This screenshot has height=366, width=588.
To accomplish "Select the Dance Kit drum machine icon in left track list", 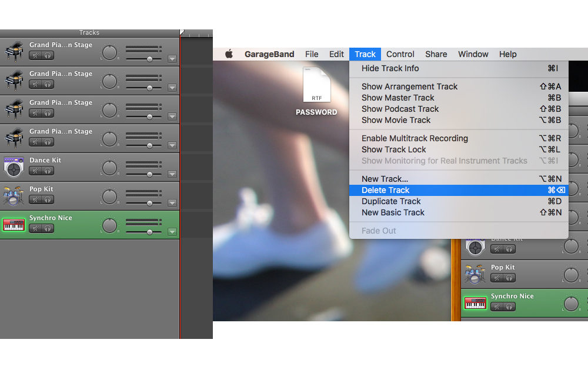I will click(14, 167).
